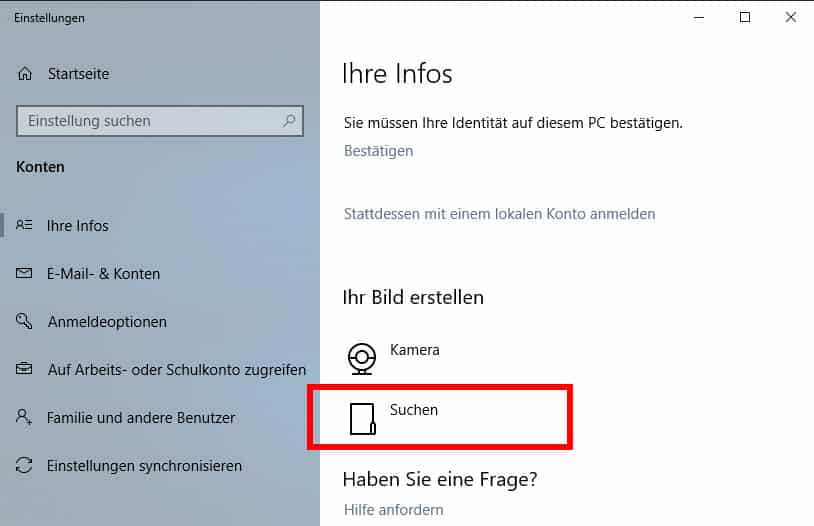Image resolution: width=814 pixels, height=526 pixels.
Task: Click the key icon for Anmeldeoptionen
Action: tap(24, 321)
